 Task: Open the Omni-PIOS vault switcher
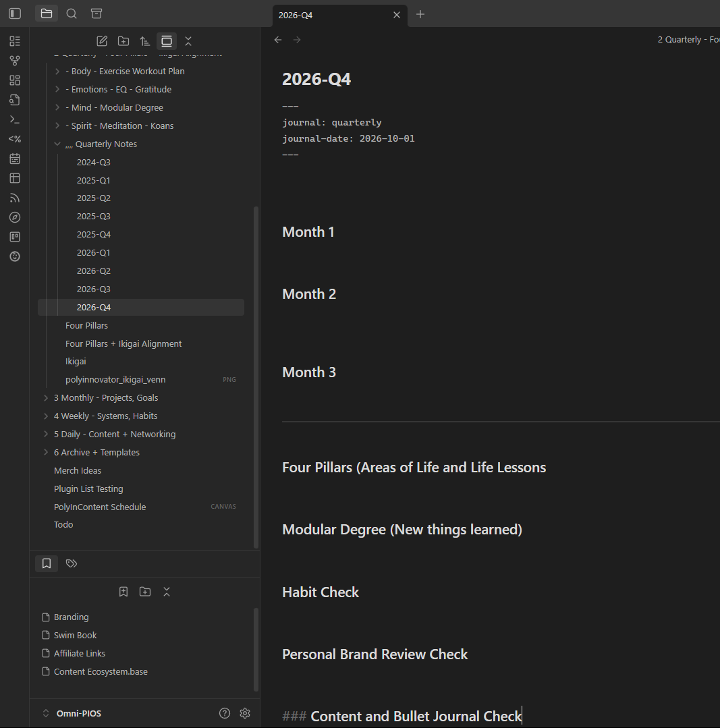(73, 713)
